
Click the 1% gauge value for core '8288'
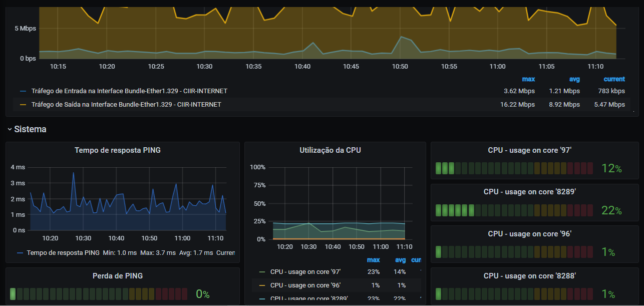click(608, 294)
